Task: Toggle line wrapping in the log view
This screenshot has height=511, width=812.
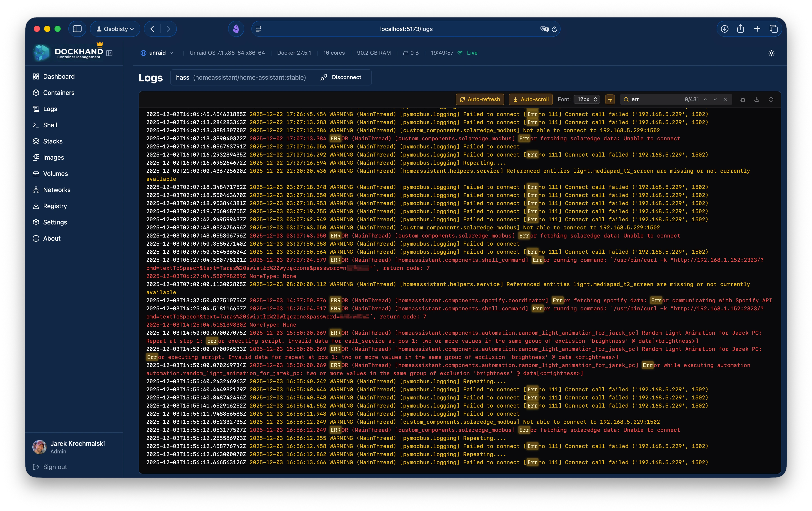Action: [610, 99]
